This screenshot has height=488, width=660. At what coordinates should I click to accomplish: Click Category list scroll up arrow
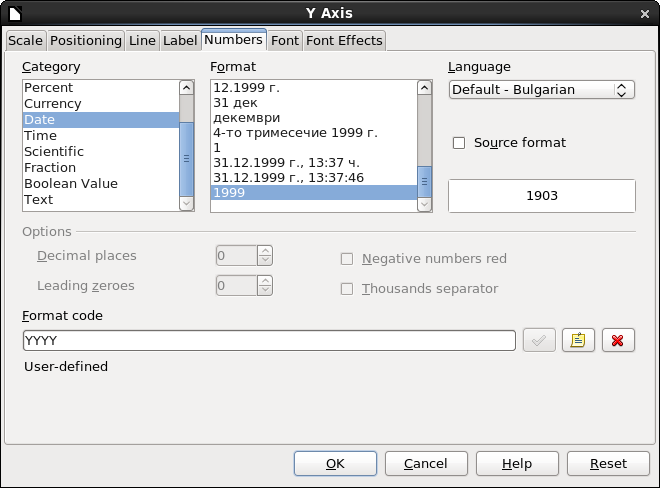[x=186, y=88]
